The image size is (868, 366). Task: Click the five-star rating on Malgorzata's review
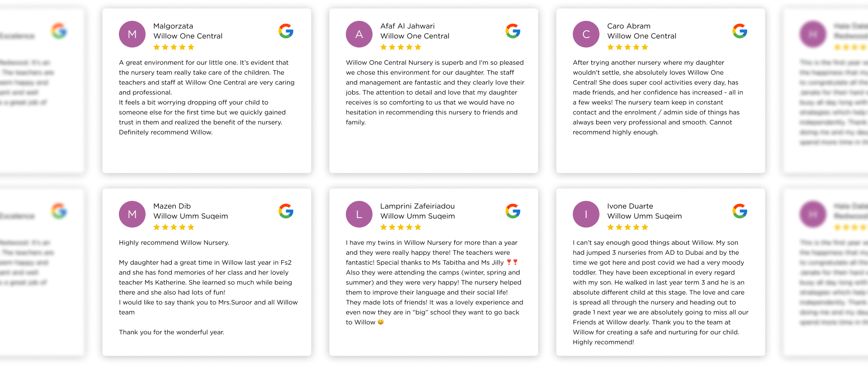point(174,47)
